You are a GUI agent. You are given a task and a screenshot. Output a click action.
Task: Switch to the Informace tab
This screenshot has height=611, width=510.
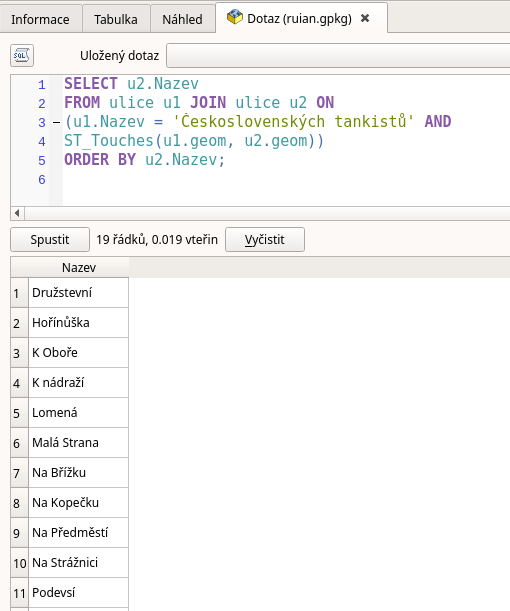pos(40,19)
